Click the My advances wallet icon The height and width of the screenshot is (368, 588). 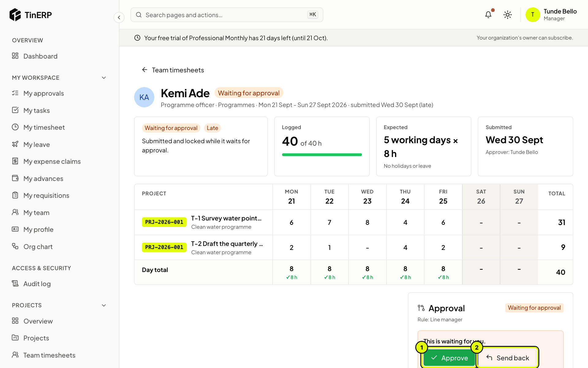pos(15,178)
